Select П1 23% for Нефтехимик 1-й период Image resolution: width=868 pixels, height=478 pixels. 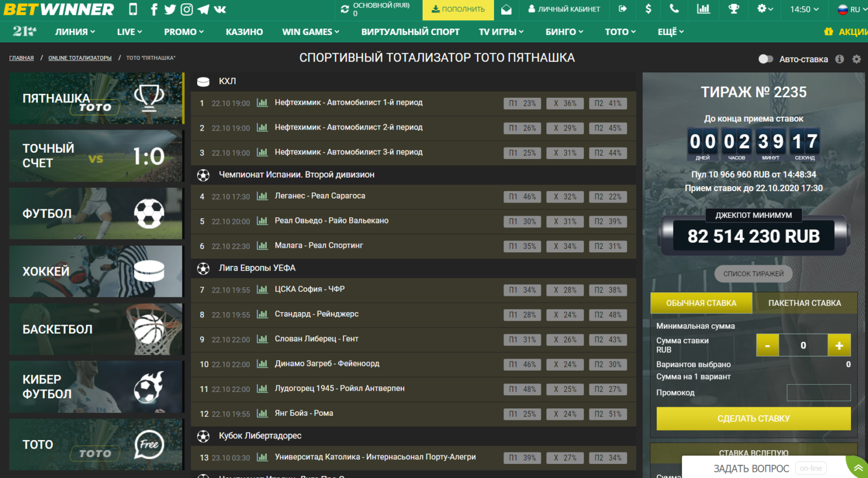(522, 104)
